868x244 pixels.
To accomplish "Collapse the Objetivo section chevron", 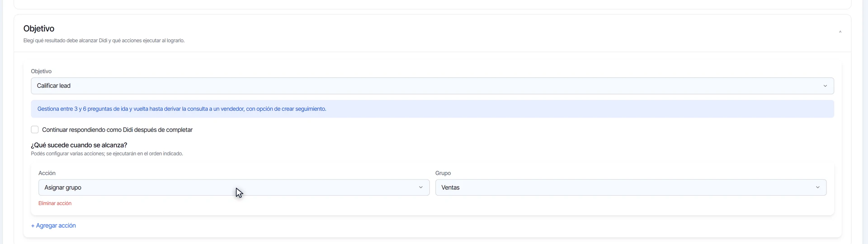I will (840, 32).
